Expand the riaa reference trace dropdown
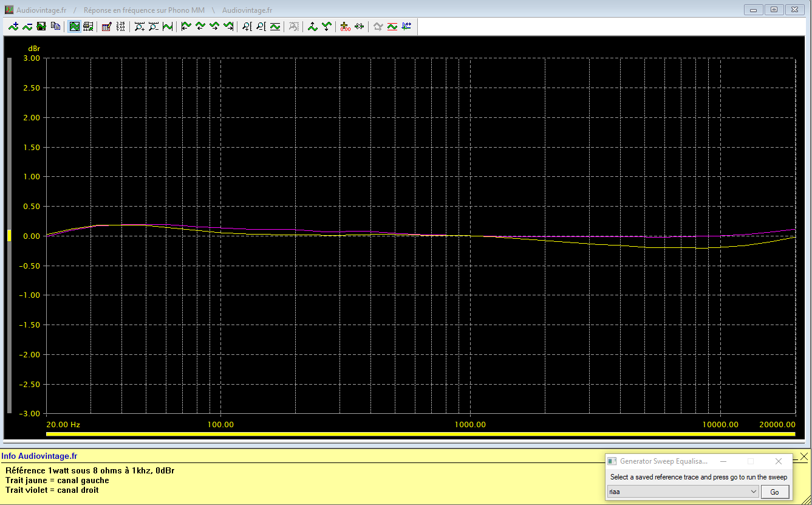Image resolution: width=812 pixels, height=505 pixels. [x=754, y=492]
